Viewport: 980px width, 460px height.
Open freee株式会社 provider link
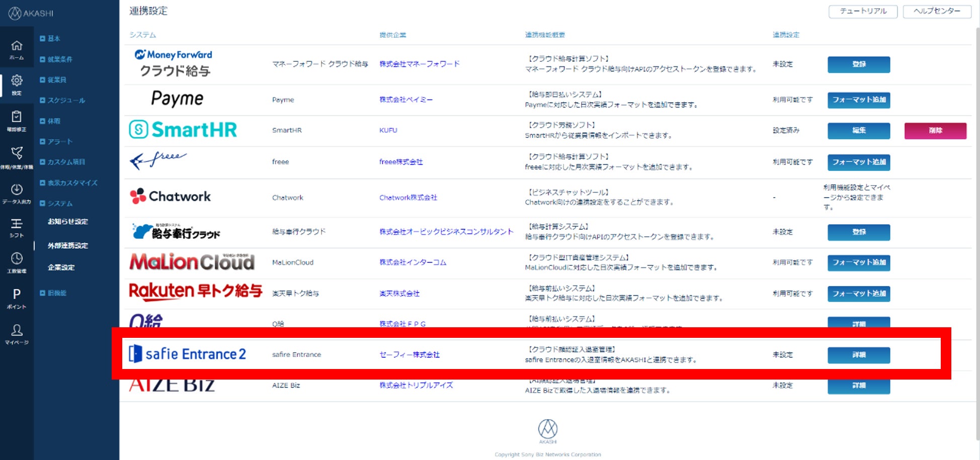401,162
